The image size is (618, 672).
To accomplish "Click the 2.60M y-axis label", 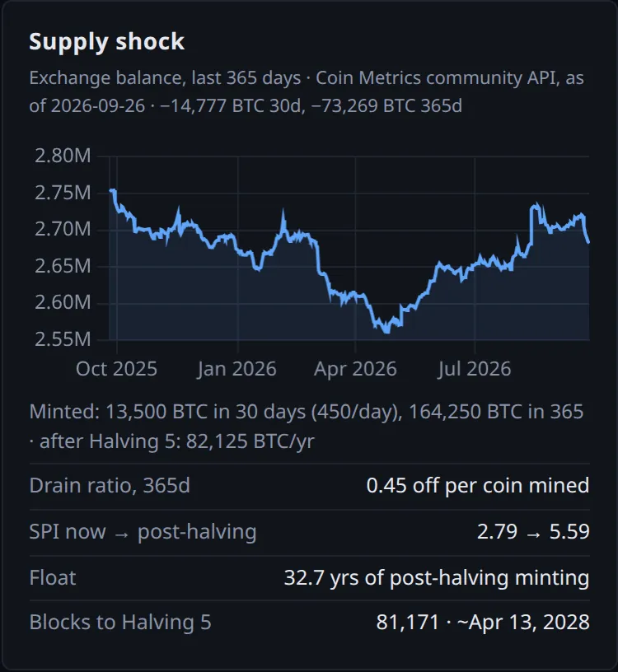I will point(63,302).
